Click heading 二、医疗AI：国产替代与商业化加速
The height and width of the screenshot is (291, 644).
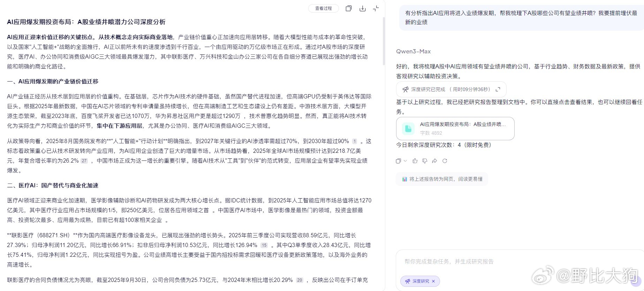(53, 185)
